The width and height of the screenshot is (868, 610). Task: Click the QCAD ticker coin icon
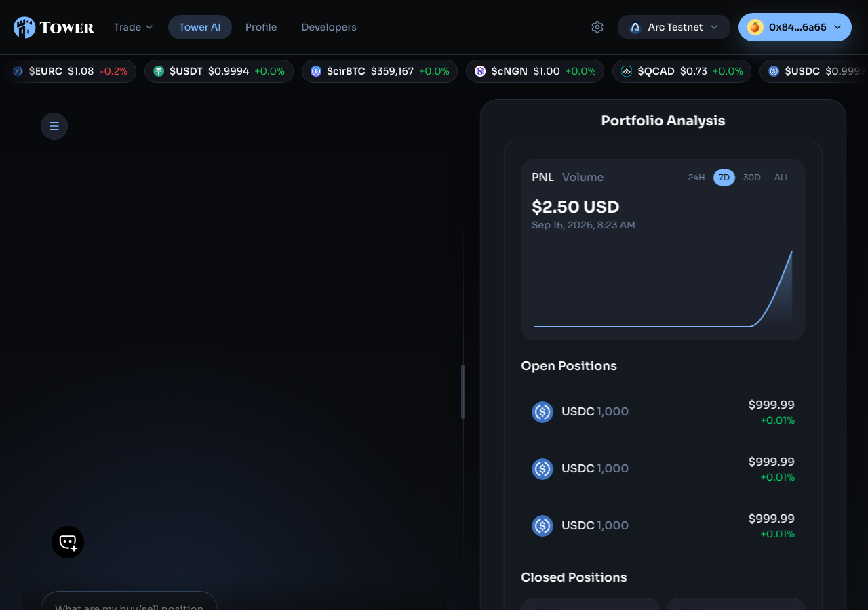(x=627, y=71)
